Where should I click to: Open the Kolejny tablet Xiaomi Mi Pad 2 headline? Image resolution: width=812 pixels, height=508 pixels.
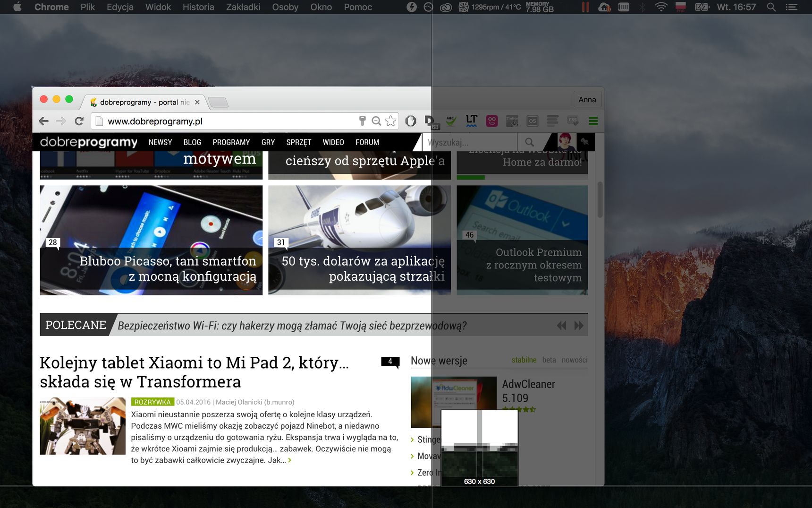click(x=195, y=372)
